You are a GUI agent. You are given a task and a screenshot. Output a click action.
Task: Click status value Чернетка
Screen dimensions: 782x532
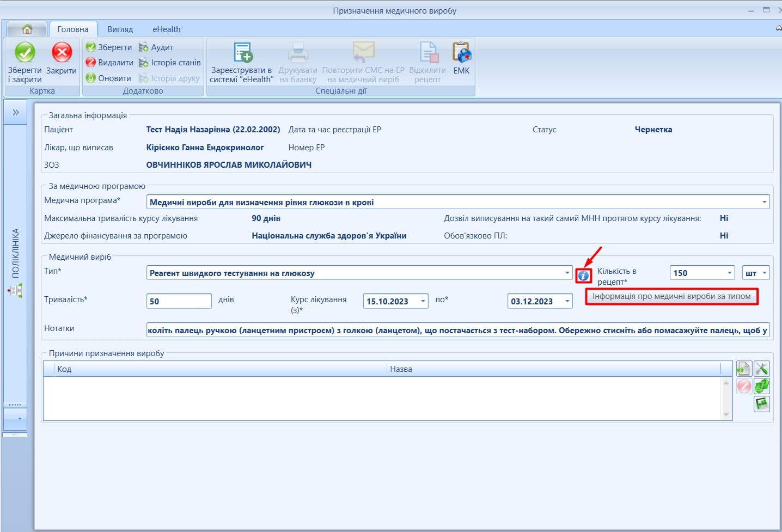click(x=653, y=130)
